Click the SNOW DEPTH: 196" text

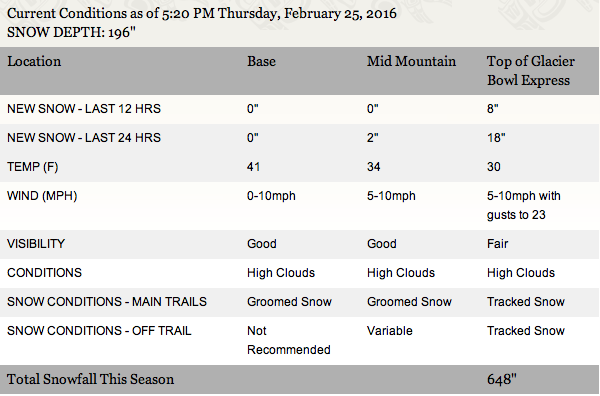point(71,33)
